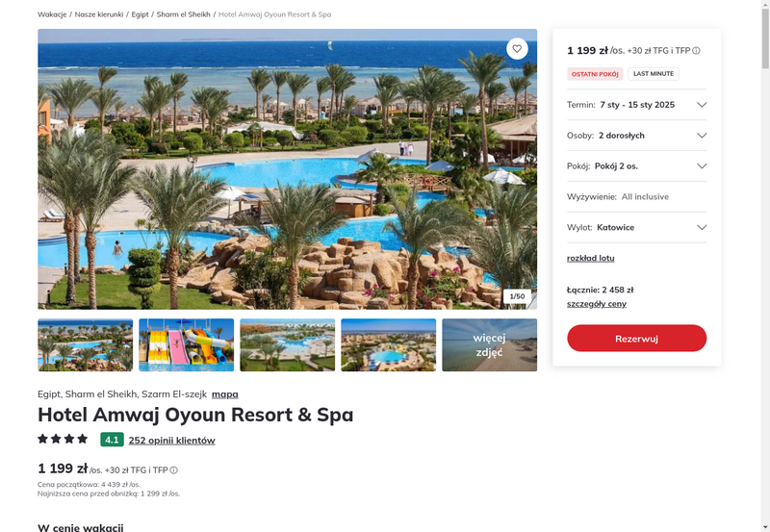Read 252 opinii klientów reviews
This screenshot has height=532, width=770.
pyautogui.click(x=172, y=441)
